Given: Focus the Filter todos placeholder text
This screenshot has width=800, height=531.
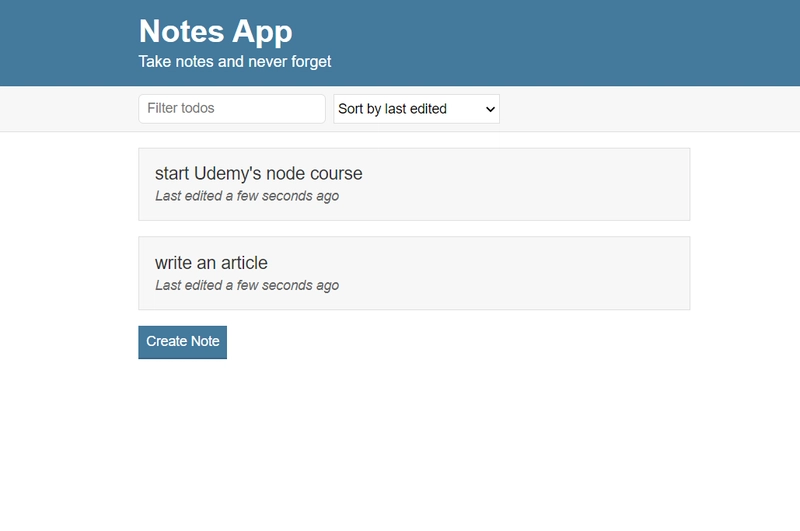Looking at the screenshot, I should (181, 108).
